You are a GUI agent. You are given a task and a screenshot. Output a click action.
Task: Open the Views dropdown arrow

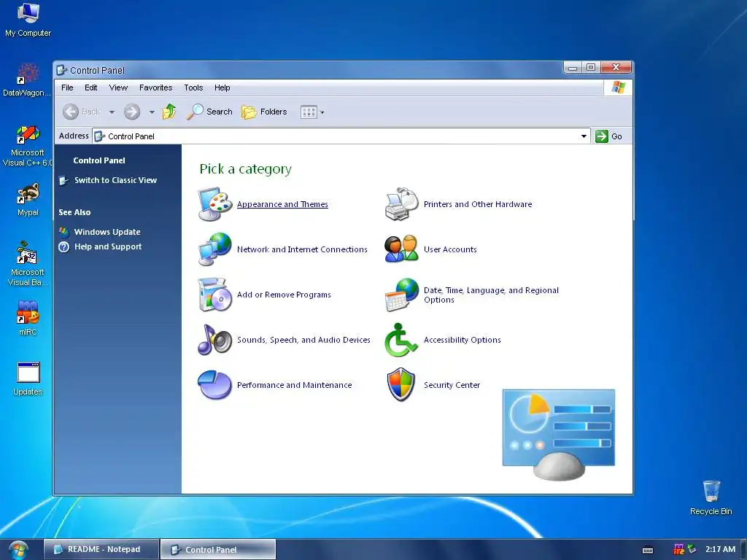(x=322, y=112)
